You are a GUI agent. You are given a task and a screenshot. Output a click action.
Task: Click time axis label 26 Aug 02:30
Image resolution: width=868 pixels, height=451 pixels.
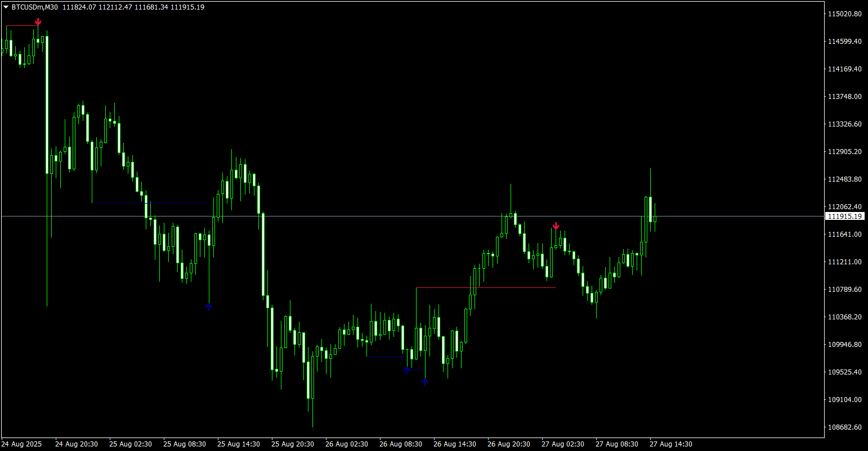pyautogui.click(x=347, y=444)
